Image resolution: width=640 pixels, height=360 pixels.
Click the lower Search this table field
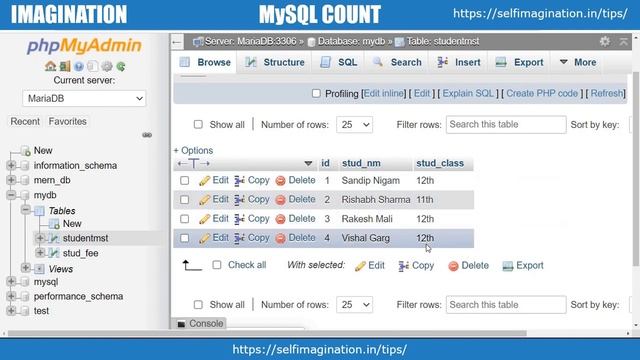(x=506, y=304)
